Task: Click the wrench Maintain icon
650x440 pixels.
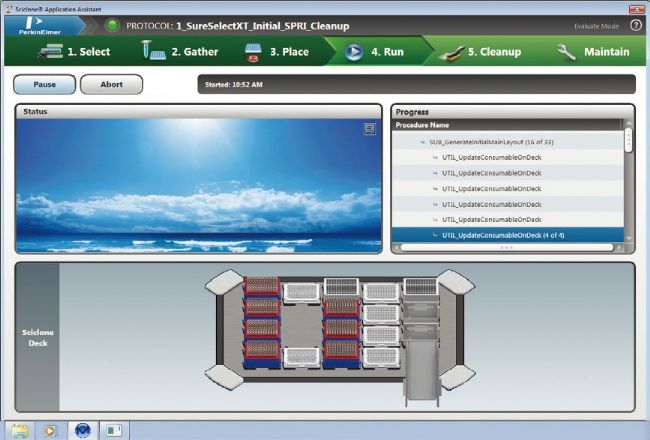Action: point(566,52)
